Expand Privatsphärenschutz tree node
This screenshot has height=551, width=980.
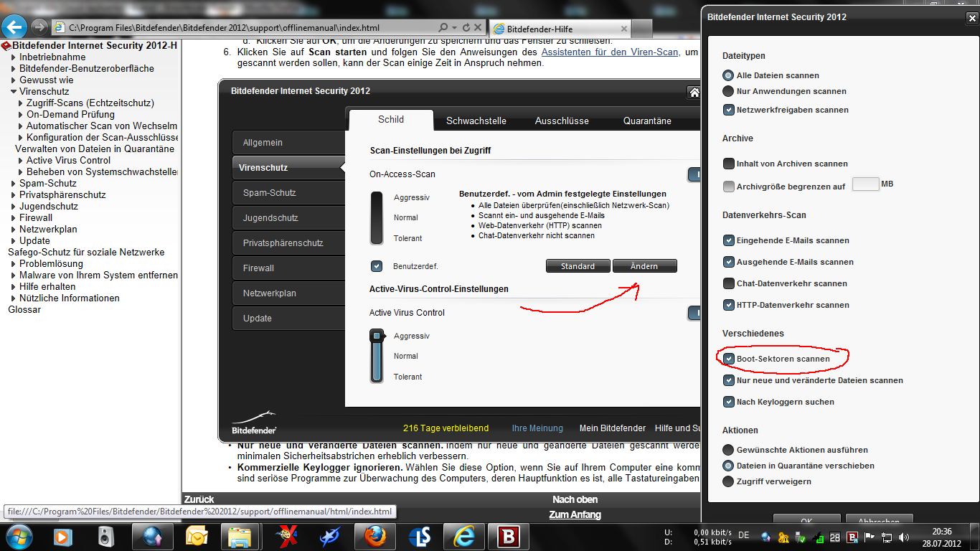point(13,195)
